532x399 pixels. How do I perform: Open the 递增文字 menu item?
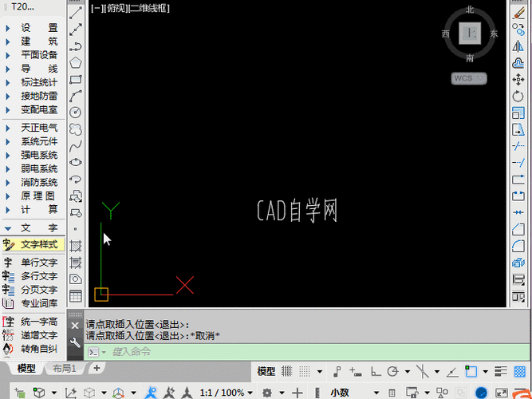click(x=33, y=335)
